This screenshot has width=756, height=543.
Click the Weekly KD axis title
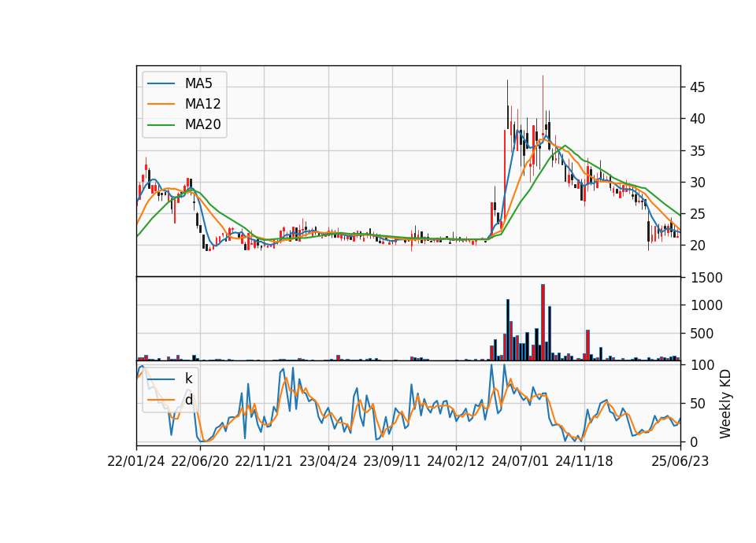click(x=725, y=404)
